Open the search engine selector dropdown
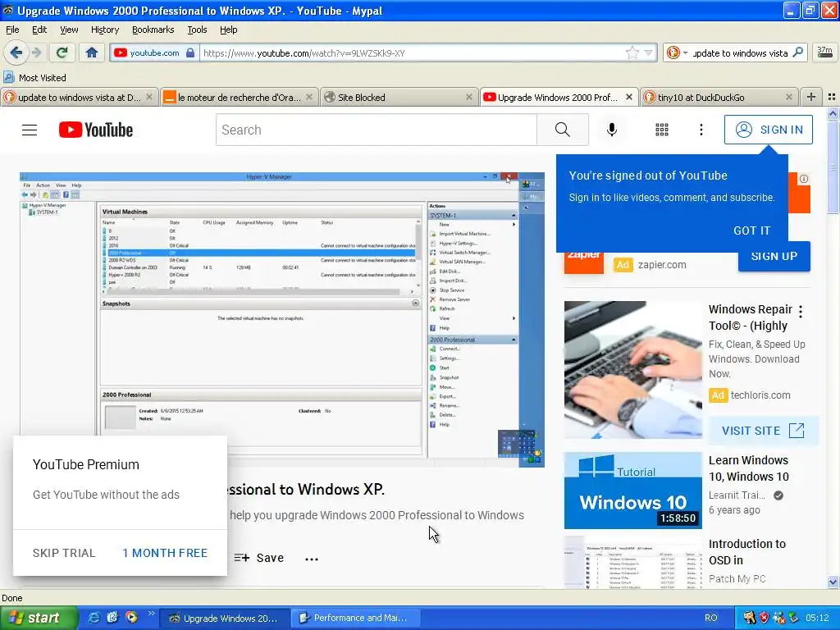840x630 pixels. point(677,52)
